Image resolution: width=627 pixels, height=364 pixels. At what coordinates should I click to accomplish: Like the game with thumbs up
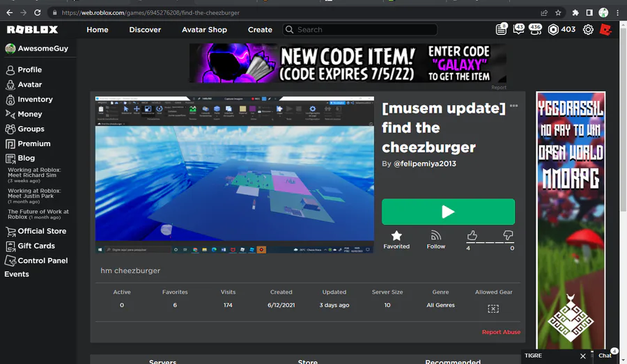(472, 235)
